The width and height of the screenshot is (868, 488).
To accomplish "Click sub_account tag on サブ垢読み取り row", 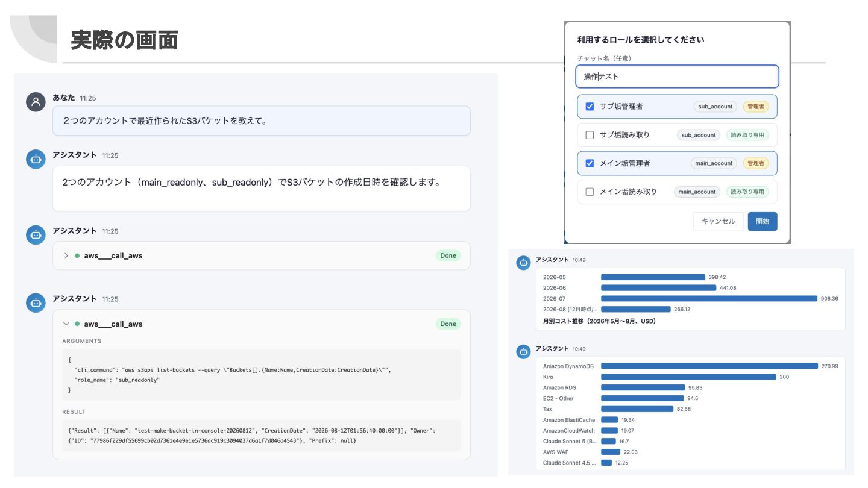I will (x=699, y=135).
